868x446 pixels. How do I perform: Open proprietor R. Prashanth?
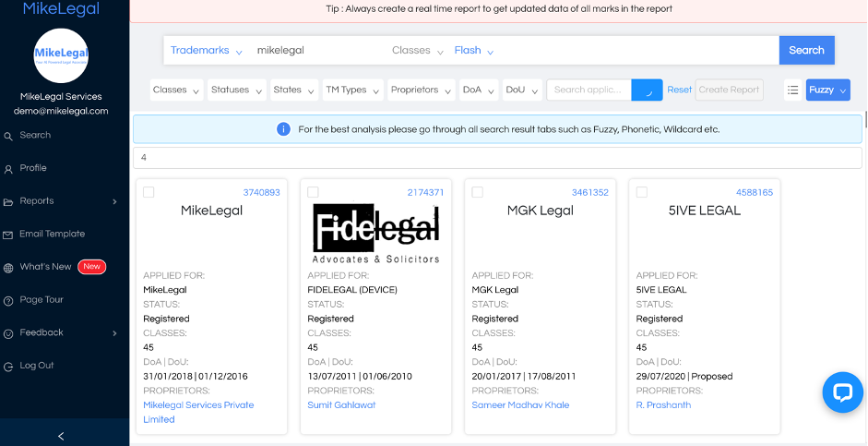663,405
